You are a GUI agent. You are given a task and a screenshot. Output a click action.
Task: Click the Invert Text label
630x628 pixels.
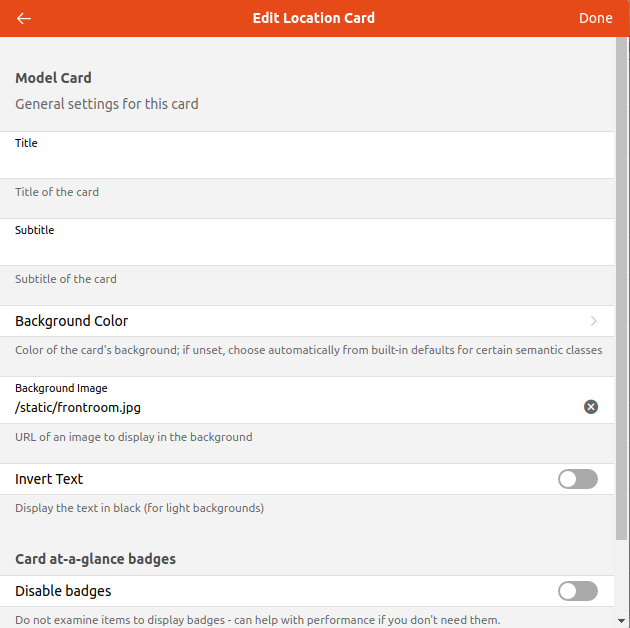tap(49, 480)
